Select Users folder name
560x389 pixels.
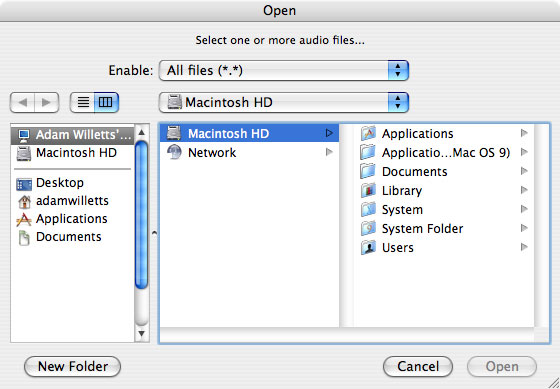pos(398,248)
